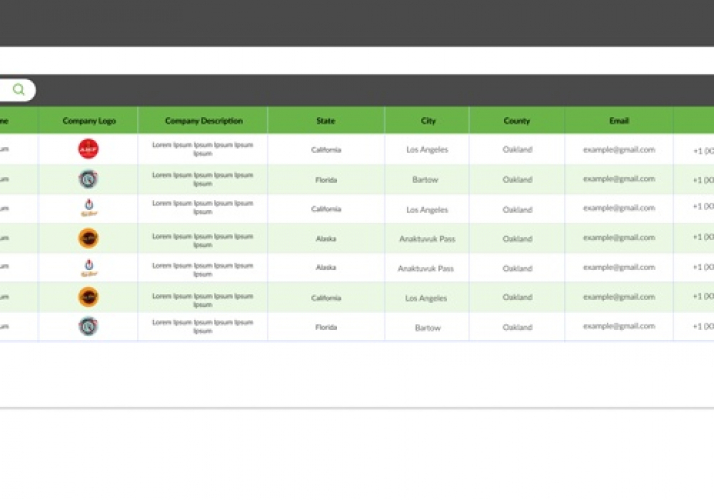Click the logo in the third row, California
Image resolution: width=714 pixels, height=500 pixels.
coord(89,208)
